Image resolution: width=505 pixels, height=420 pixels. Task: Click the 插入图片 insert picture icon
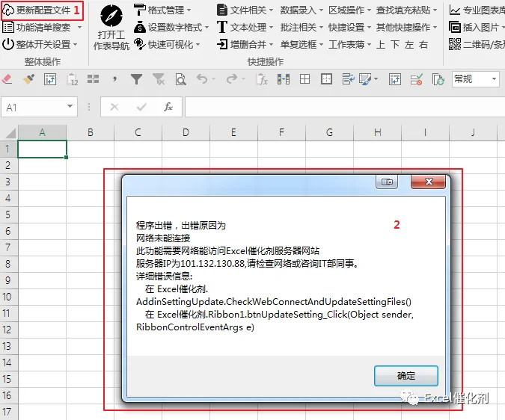coord(454,28)
